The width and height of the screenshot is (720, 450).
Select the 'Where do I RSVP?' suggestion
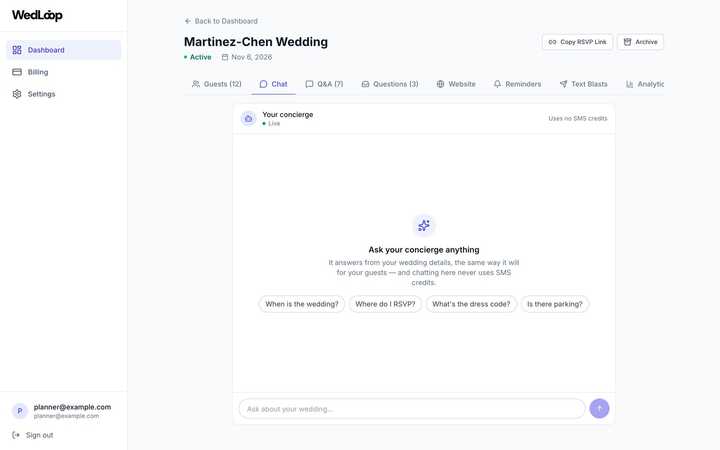coord(385,304)
